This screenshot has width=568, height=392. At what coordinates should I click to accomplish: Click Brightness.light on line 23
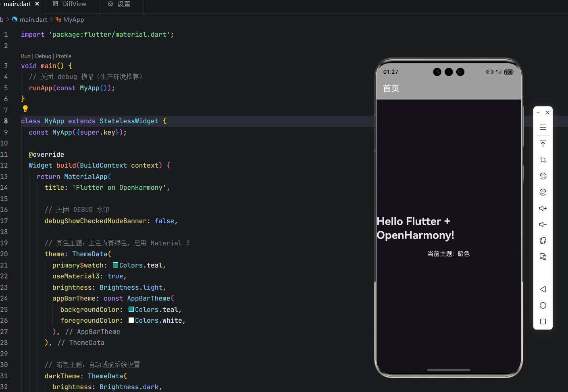(131, 287)
